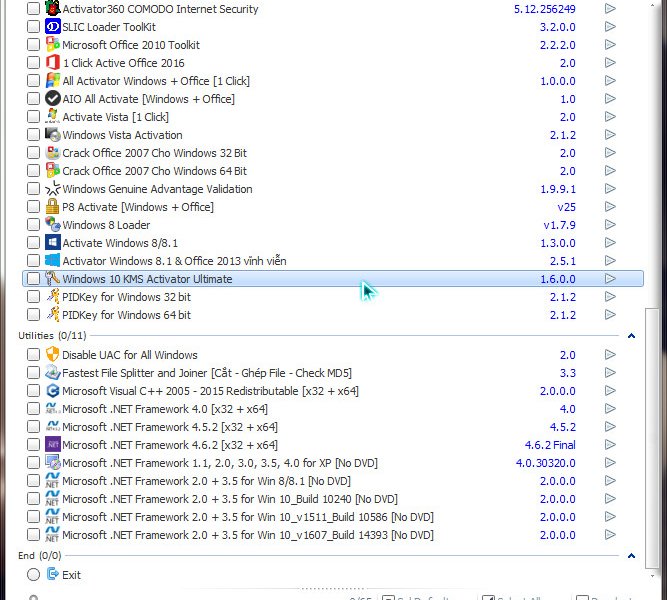The height and width of the screenshot is (600, 667).
Task: Click the scrollbar down arrow
Action: 652,576
